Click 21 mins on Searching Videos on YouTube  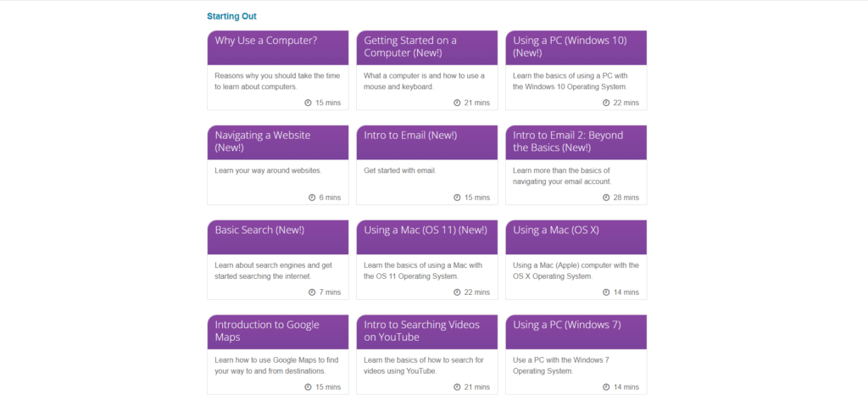[477, 387]
